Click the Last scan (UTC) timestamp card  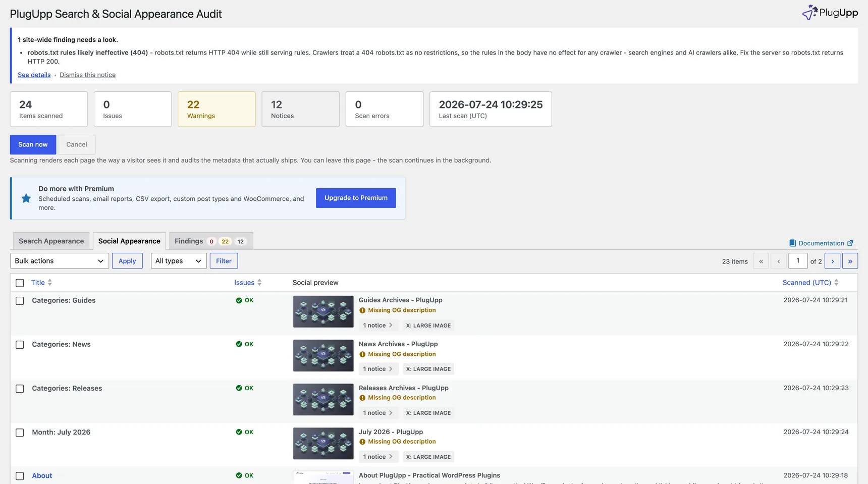tap(491, 109)
